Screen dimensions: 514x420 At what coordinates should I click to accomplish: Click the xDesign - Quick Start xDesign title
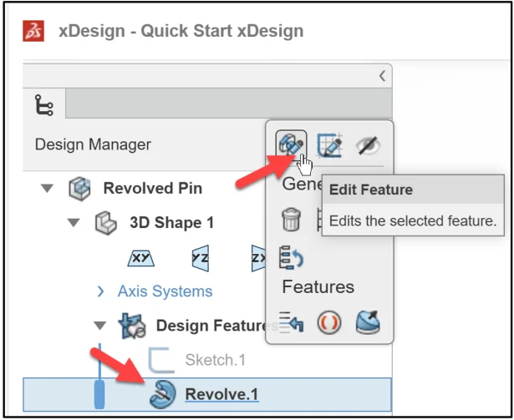[x=181, y=31]
